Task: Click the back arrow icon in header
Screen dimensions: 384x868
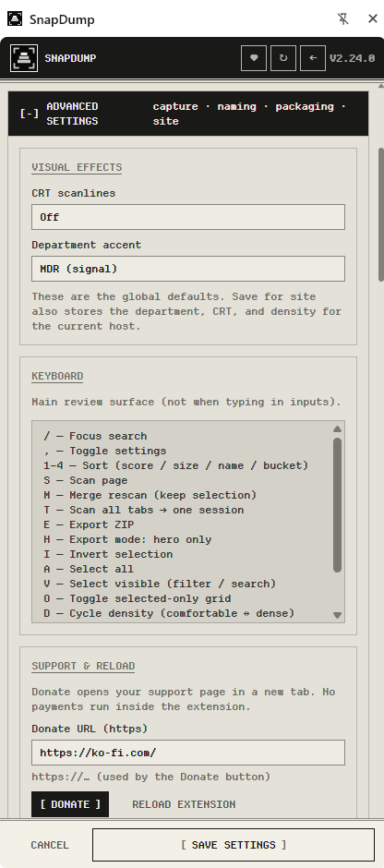Action: tap(313, 58)
